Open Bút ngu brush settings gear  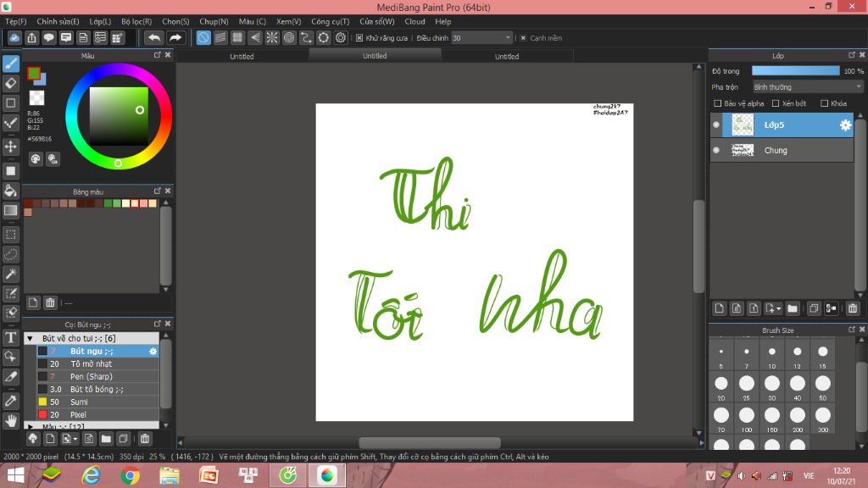pos(153,352)
